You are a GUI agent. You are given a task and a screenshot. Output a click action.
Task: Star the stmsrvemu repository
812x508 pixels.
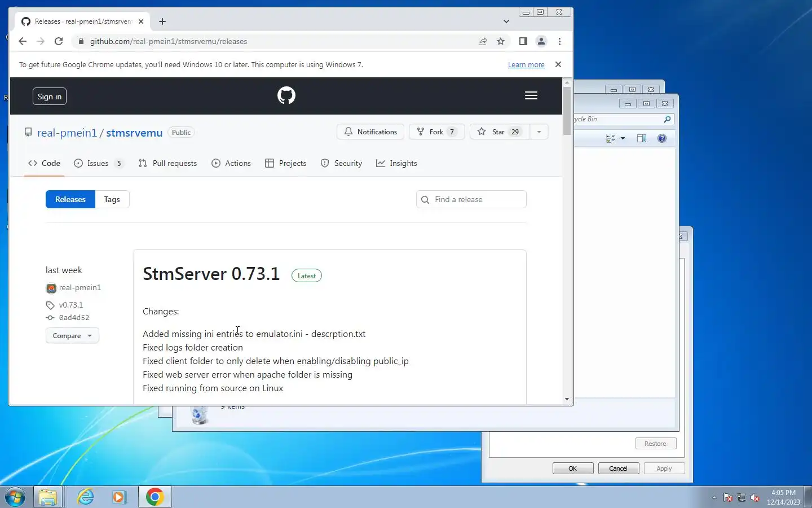tap(500, 132)
